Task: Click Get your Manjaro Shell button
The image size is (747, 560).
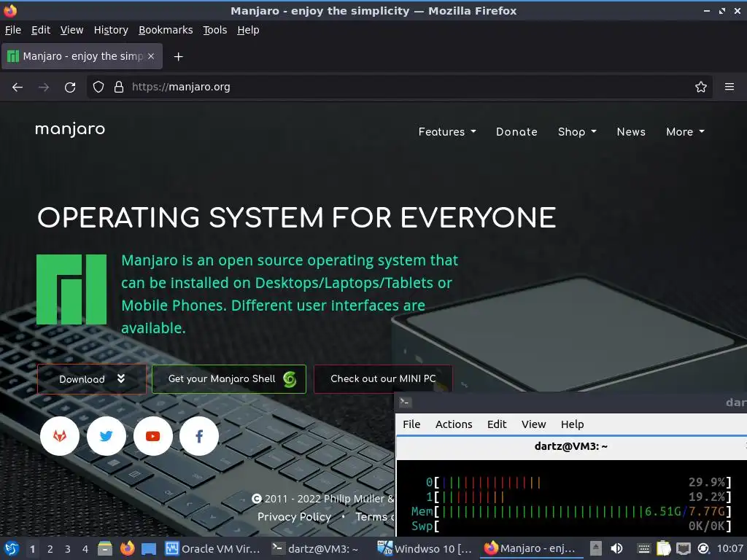Action: click(x=228, y=379)
